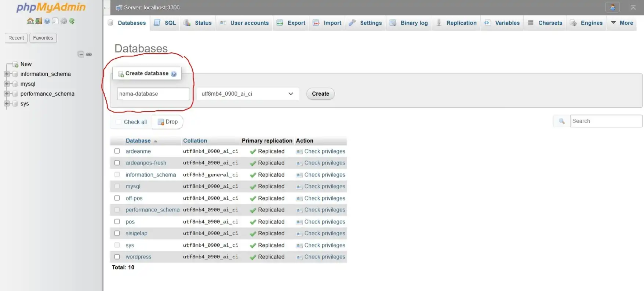Screen dimensions: 644x291
Task: Focus the database name input field
Action: (x=153, y=94)
